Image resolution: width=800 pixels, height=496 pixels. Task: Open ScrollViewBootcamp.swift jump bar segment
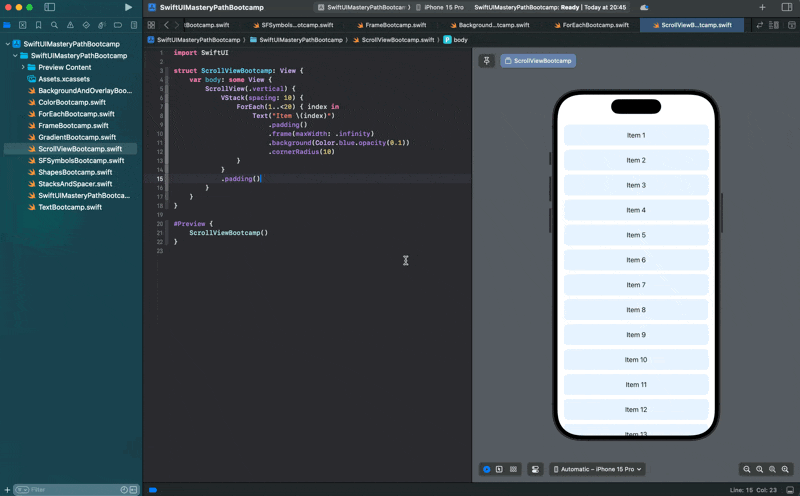tap(393, 40)
